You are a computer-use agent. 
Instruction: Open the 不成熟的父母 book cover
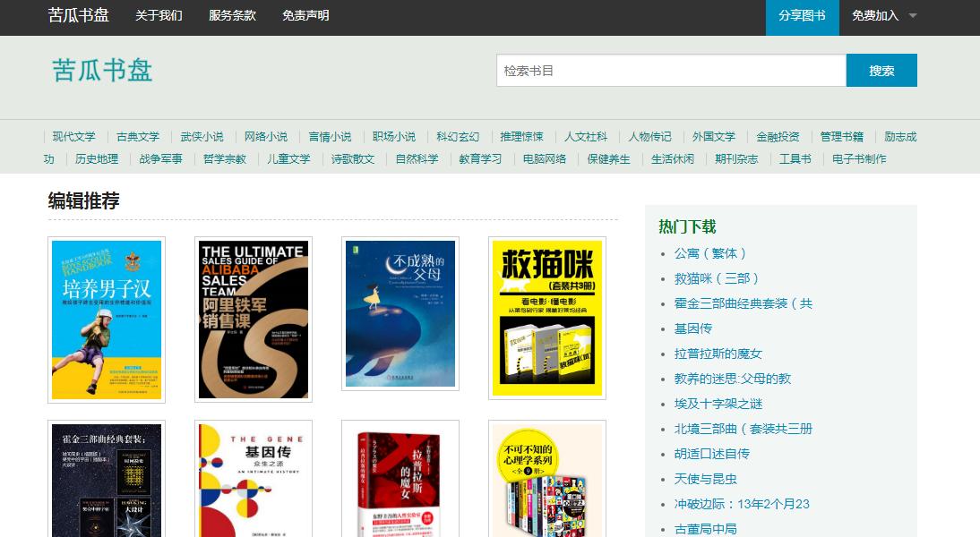point(400,318)
